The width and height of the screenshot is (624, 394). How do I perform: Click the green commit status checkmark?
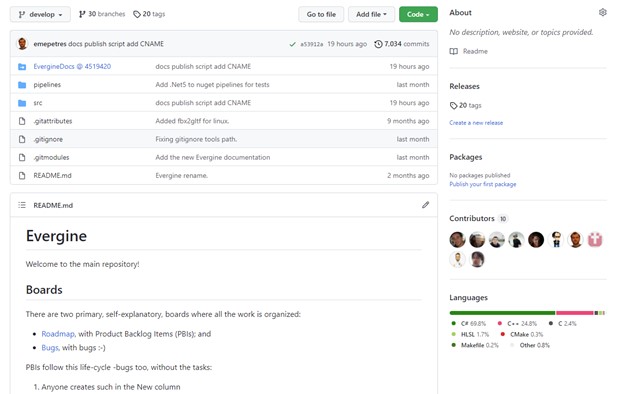(x=292, y=44)
